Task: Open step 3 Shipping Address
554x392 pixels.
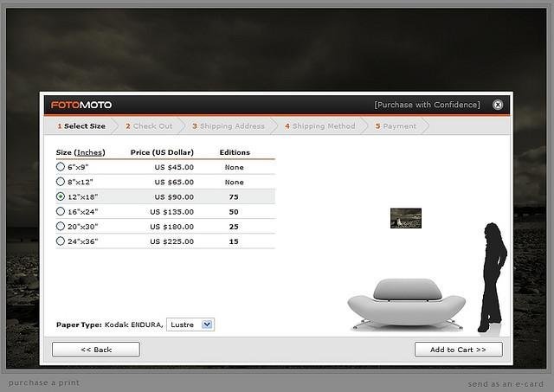Action: pyautogui.click(x=229, y=126)
